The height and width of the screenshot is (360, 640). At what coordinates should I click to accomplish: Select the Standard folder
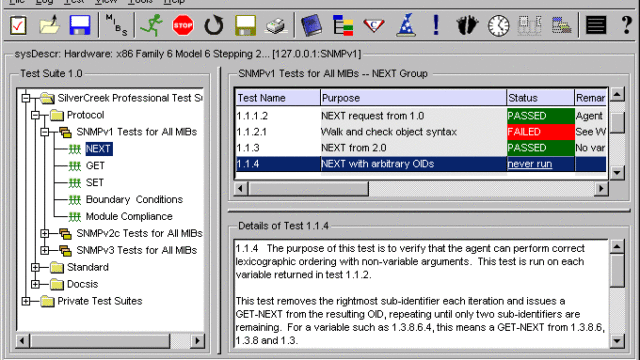[x=88, y=267]
